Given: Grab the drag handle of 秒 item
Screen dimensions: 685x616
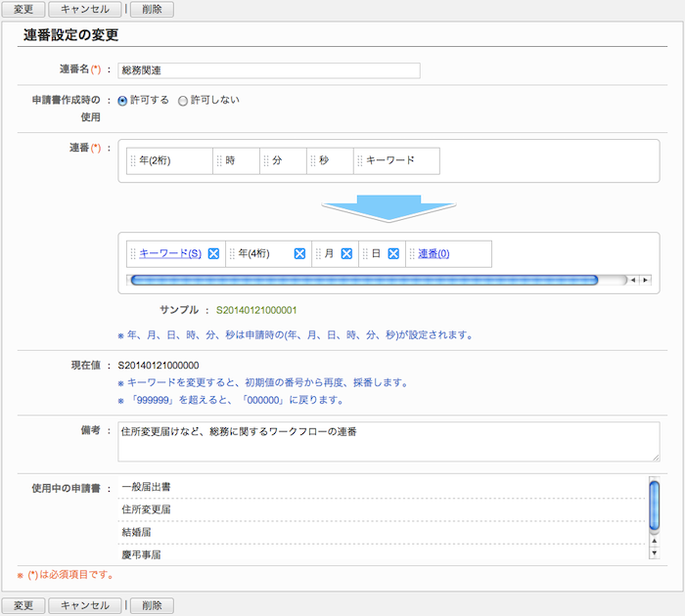Looking at the screenshot, I should pyautogui.click(x=313, y=160).
